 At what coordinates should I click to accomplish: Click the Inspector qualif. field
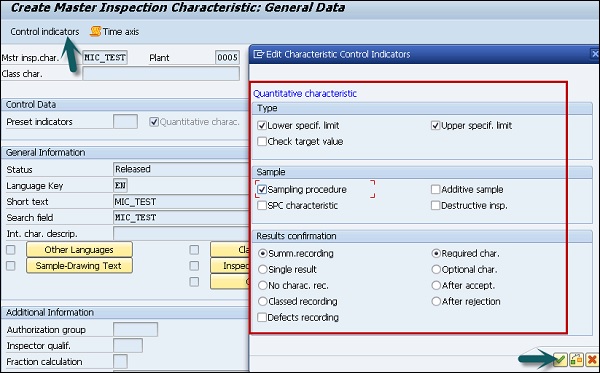tap(128, 345)
